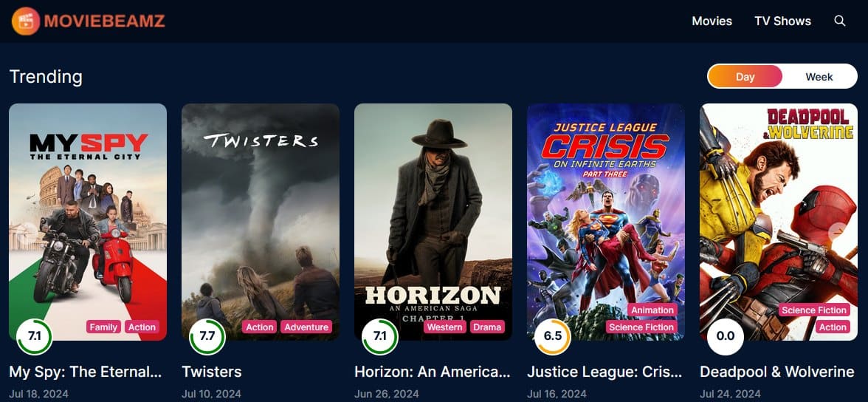Switch trending toggle to Week

click(819, 77)
